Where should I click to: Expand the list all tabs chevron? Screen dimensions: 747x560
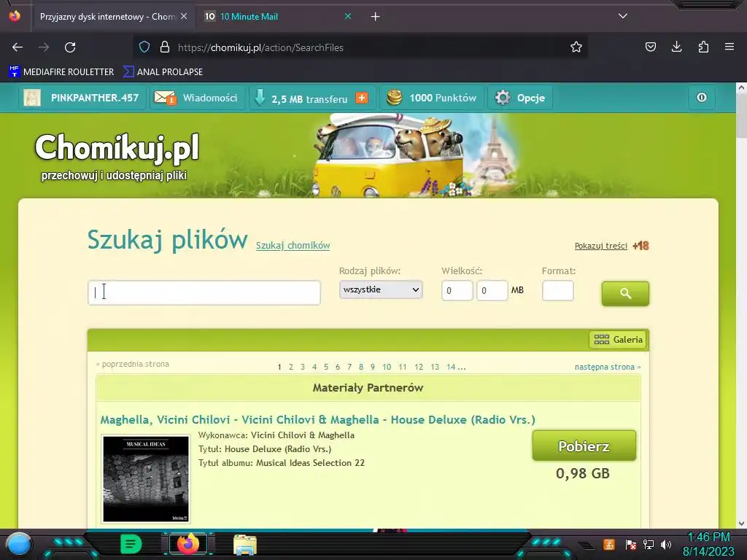[623, 16]
